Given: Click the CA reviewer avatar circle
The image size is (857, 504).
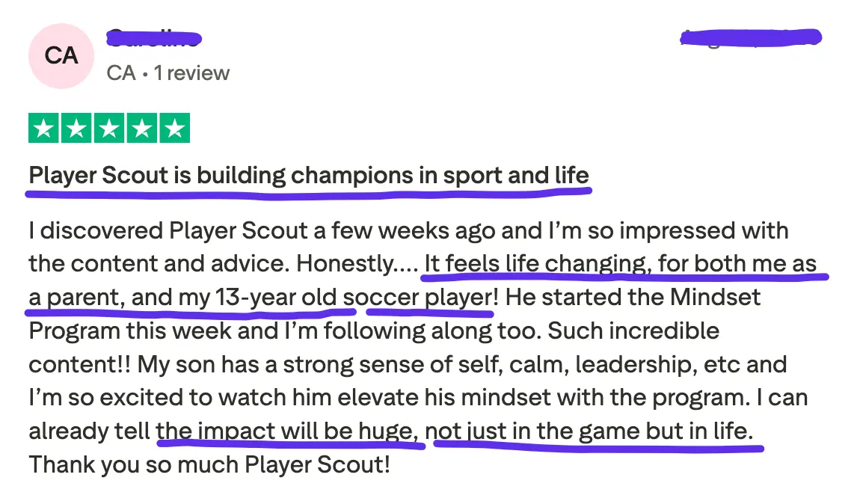Looking at the screenshot, I should [61, 56].
